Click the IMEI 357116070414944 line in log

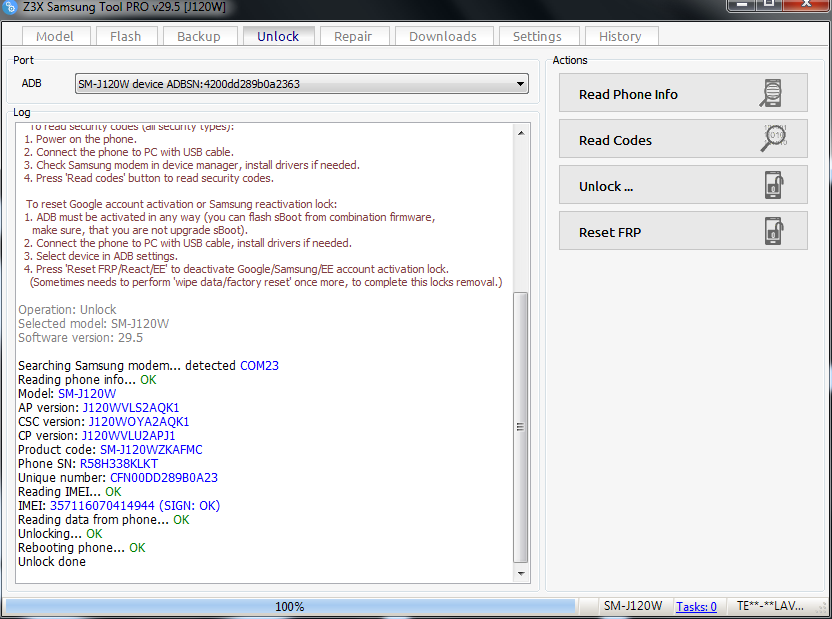(119, 505)
